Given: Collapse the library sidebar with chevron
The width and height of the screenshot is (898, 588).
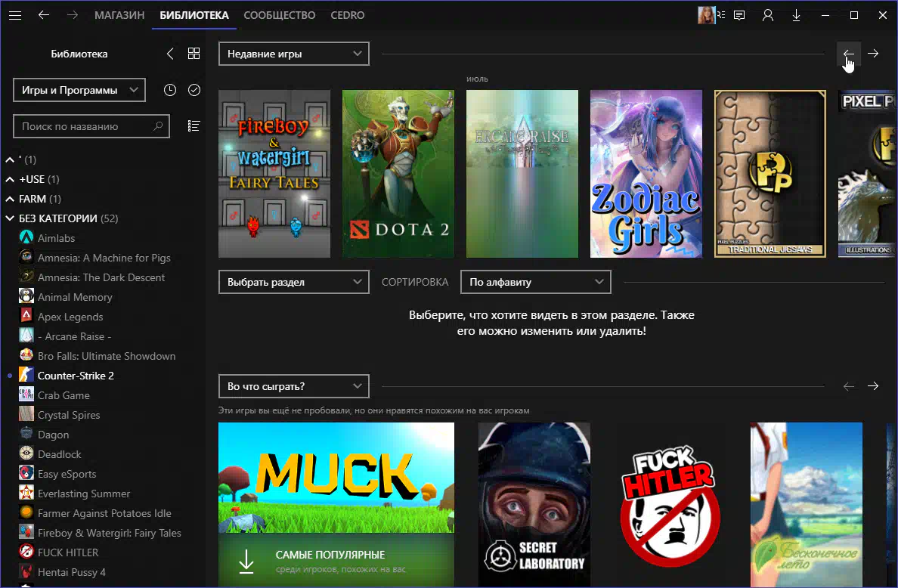Looking at the screenshot, I should coord(170,54).
